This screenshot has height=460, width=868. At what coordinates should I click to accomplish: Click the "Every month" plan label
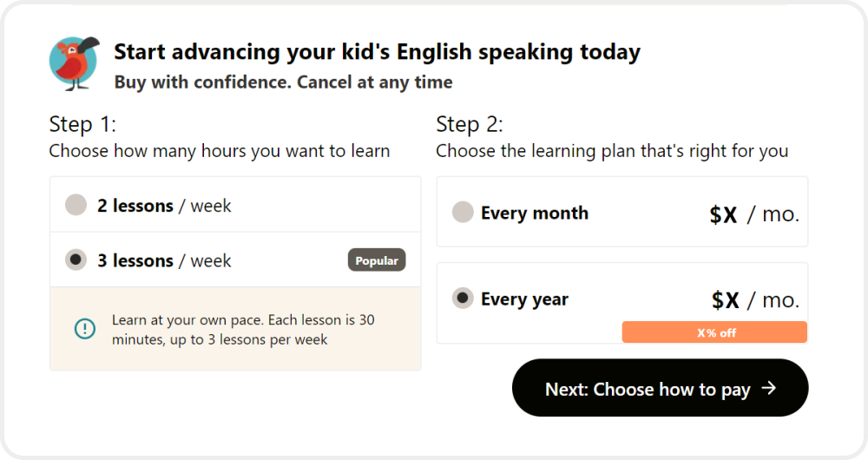point(535,213)
